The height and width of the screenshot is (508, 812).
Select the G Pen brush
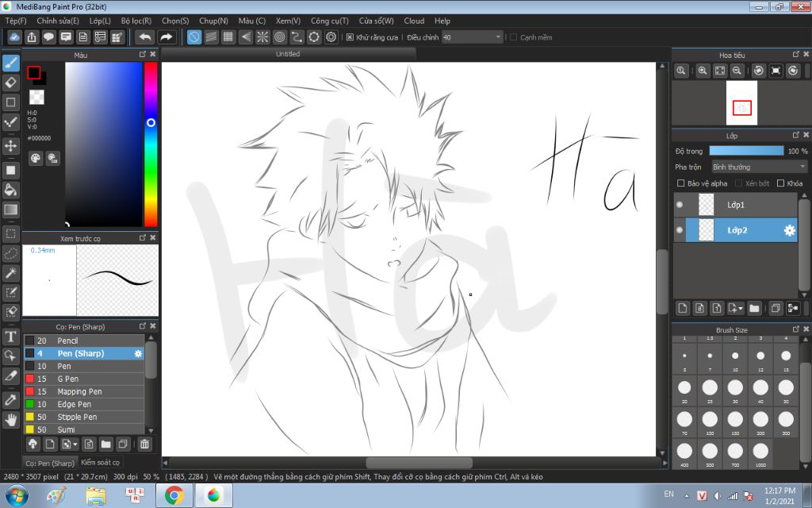(x=84, y=379)
